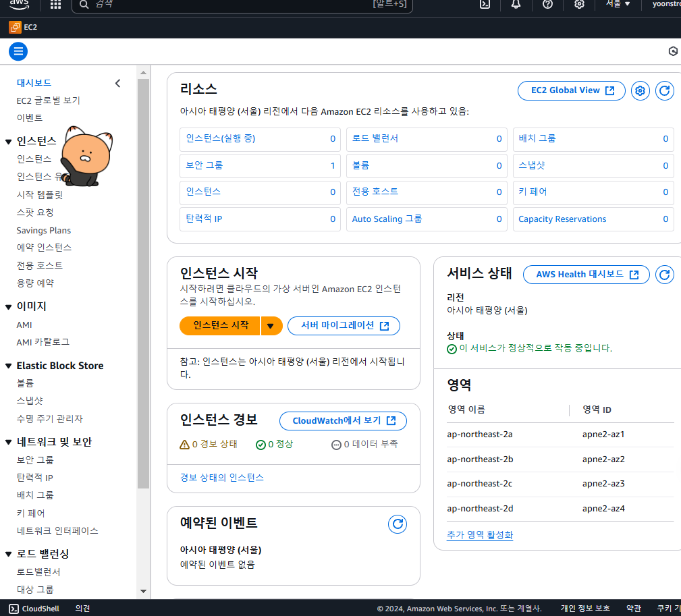Collapse the 이미지 sidebar section
The height and width of the screenshot is (616, 681).
click(x=8, y=307)
